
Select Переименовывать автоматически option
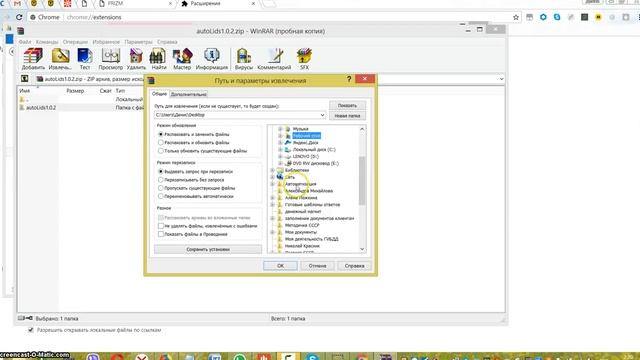161,196
